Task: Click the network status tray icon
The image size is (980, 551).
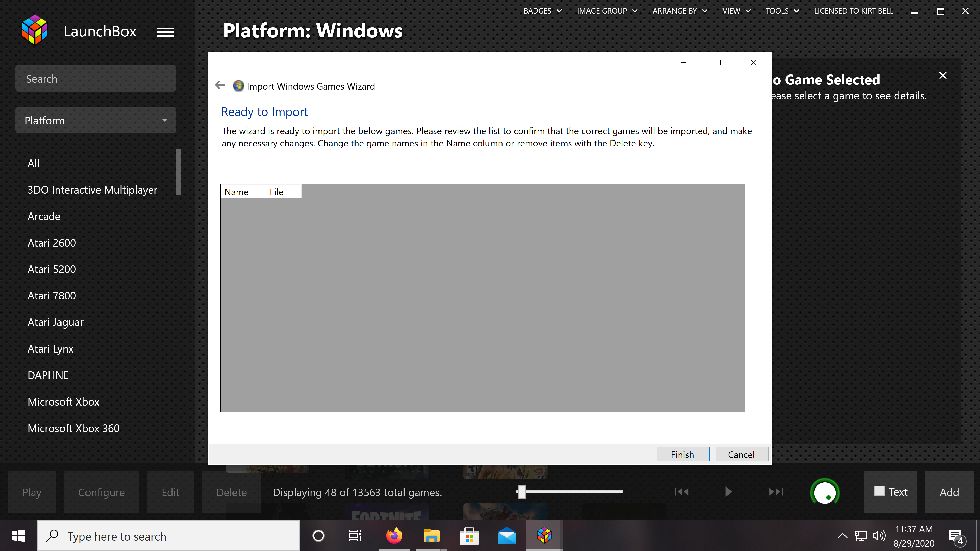Action: (x=861, y=536)
